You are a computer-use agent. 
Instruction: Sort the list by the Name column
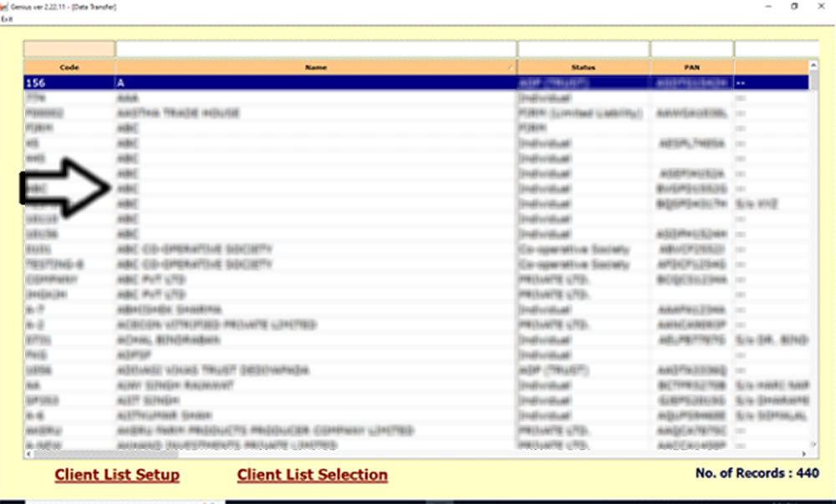(x=315, y=67)
